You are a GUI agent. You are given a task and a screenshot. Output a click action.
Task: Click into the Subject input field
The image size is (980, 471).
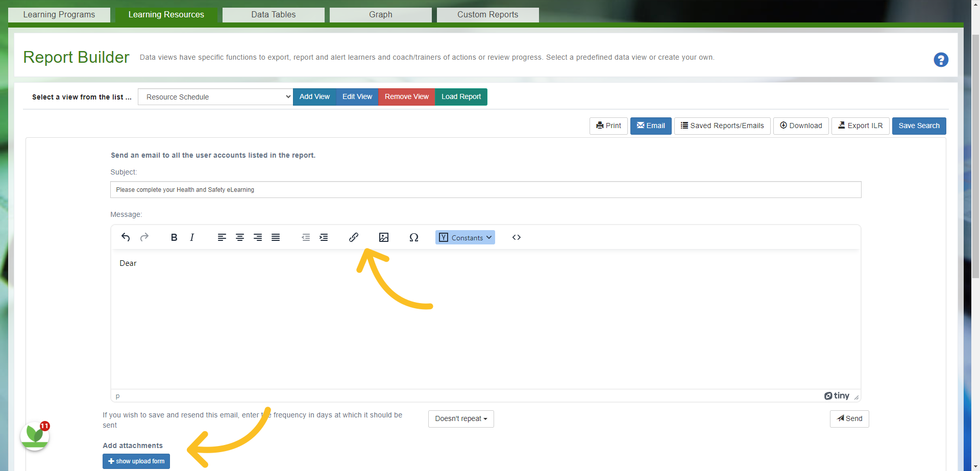(485, 190)
